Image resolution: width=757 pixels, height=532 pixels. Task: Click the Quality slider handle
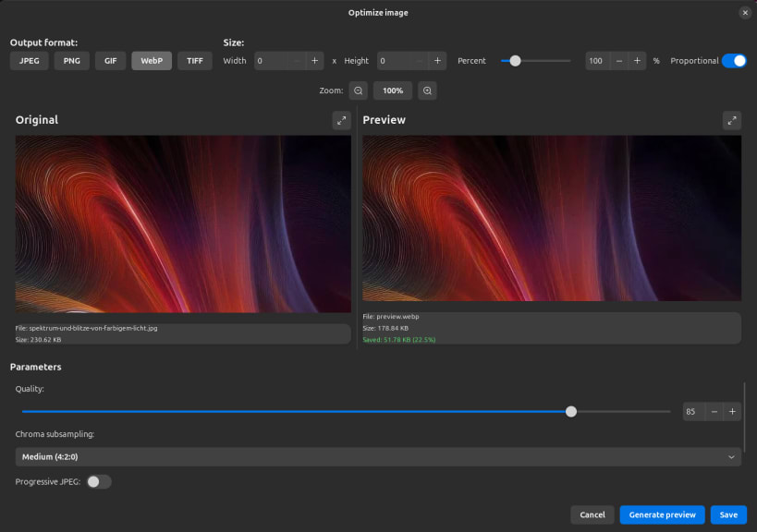coord(571,411)
